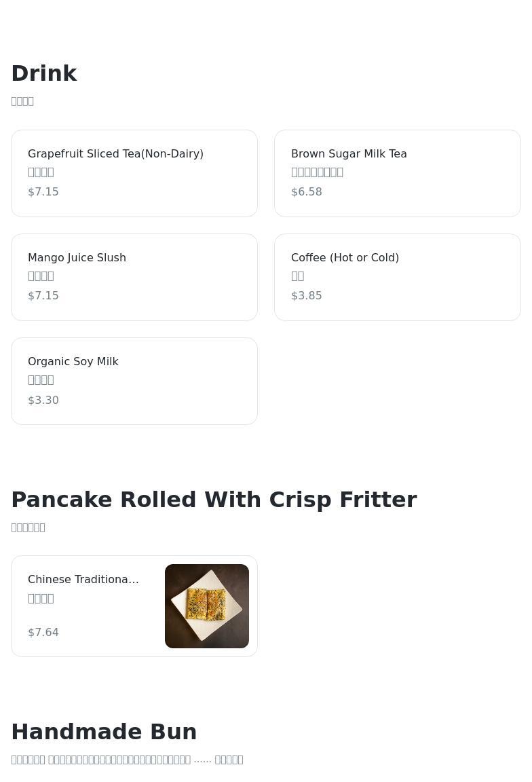Viewport: 532px width, 782px height.
Task: Open the Chinese Traditional pancake item title
Action: [83, 580]
